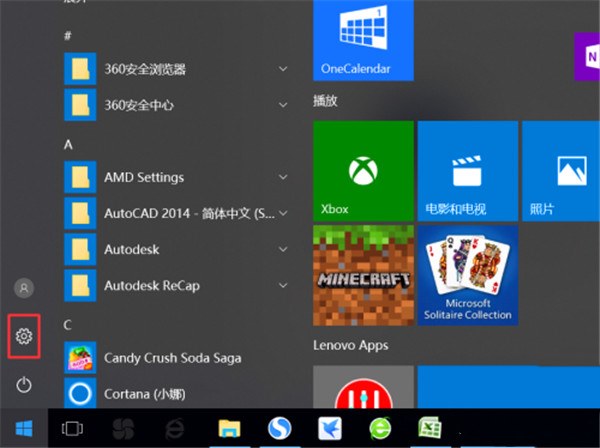The width and height of the screenshot is (600, 448).
Task: Expand the 360安全浏览器 folder chevron
Action: (283, 69)
